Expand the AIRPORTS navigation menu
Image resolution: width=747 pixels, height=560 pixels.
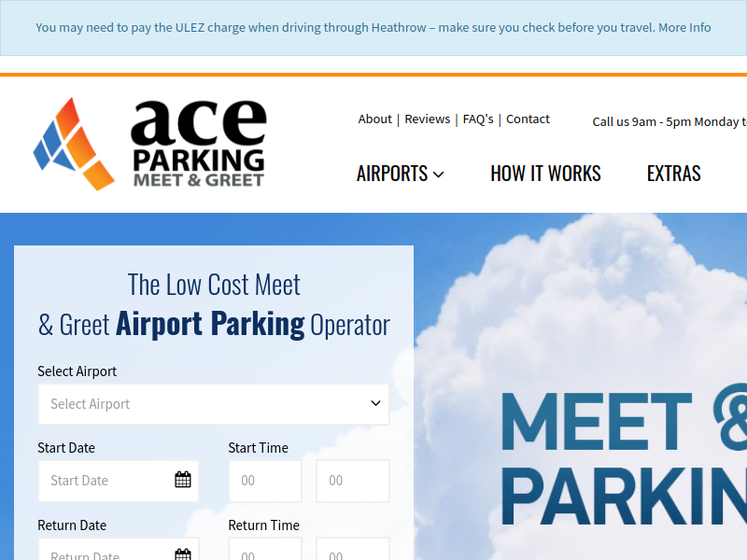coord(392,174)
